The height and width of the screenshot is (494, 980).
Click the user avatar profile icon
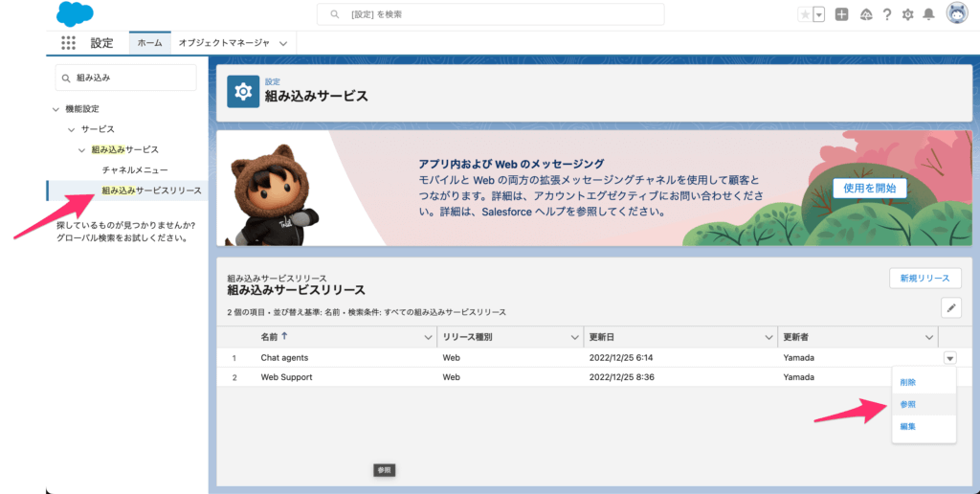[x=956, y=13]
